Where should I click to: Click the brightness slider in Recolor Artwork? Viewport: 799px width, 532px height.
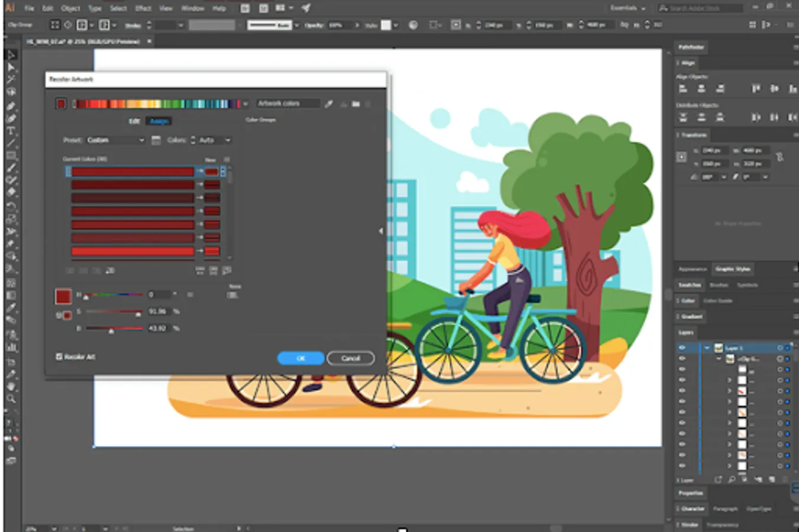coord(114,328)
